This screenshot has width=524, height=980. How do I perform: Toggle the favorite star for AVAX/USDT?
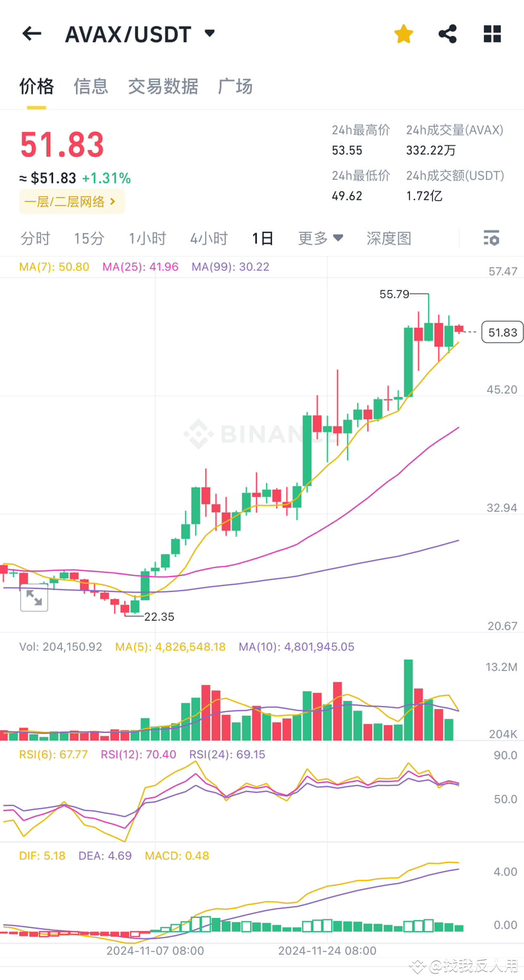pyautogui.click(x=403, y=34)
